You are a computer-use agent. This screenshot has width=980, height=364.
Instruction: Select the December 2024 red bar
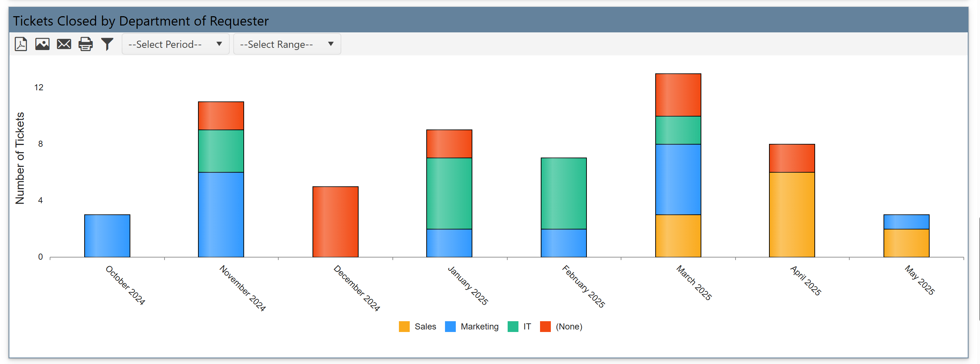(x=335, y=222)
